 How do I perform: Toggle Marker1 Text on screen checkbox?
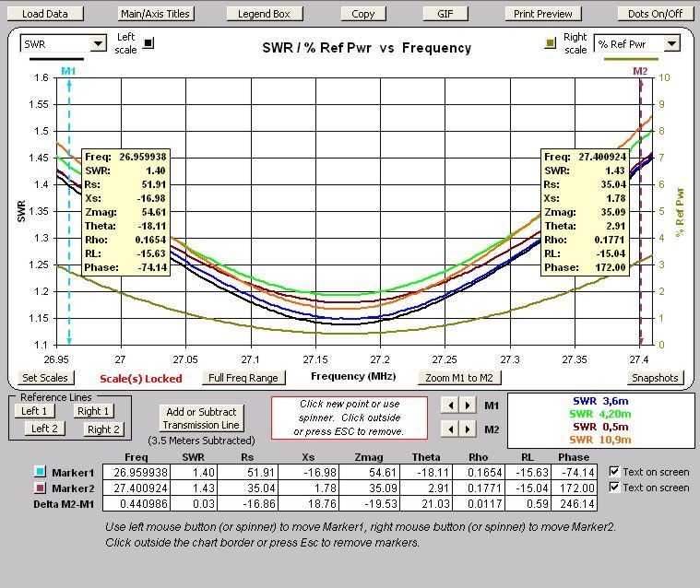coord(614,472)
